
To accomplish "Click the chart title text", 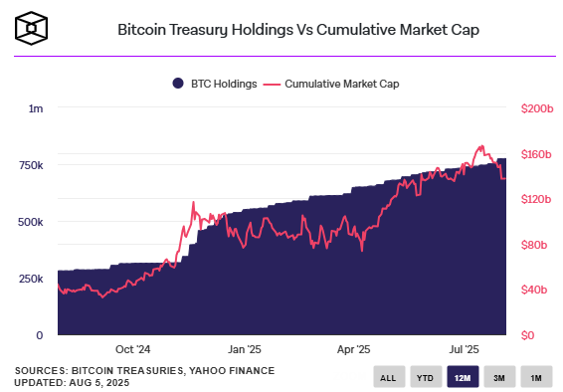I will 298,30.
